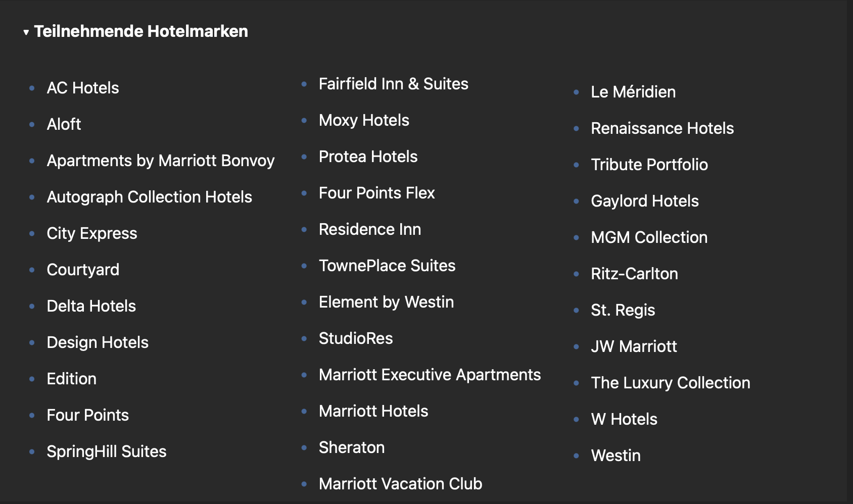Open Four Points Flex brand
Viewport: 853px width, 504px height.
point(376,193)
